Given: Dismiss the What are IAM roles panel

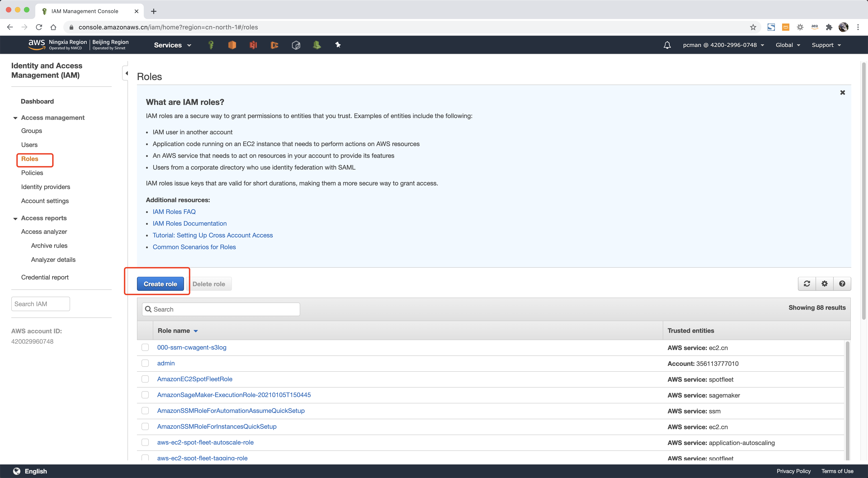Looking at the screenshot, I should 842,92.
